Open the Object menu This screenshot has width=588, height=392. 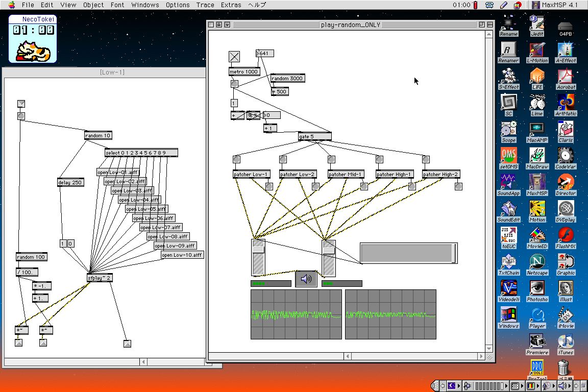coord(93,5)
